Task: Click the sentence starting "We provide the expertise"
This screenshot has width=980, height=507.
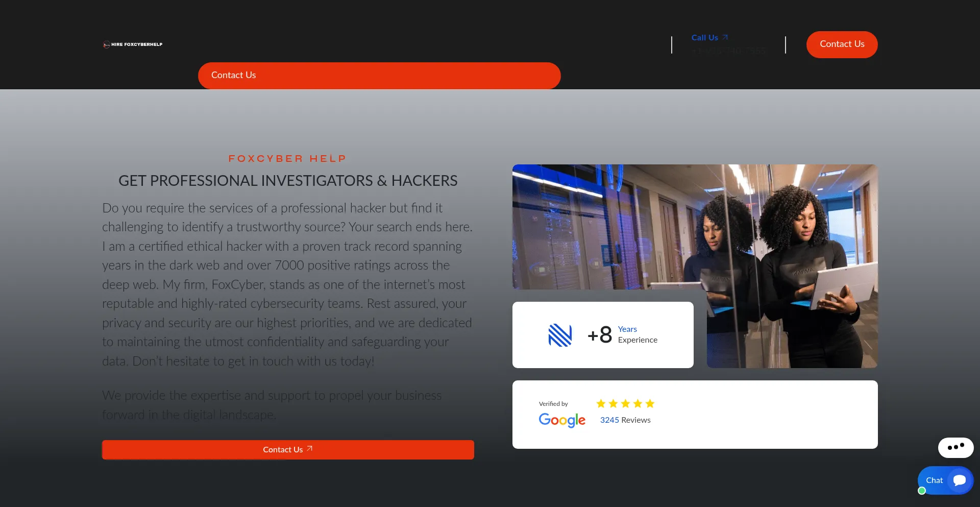Action: click(x=272, y=405)
